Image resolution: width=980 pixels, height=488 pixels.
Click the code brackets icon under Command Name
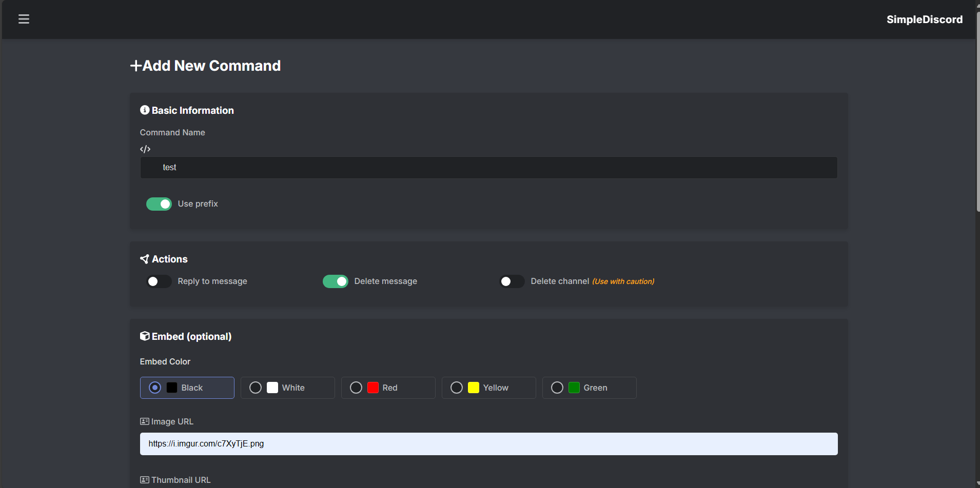[x=145, y=149]
